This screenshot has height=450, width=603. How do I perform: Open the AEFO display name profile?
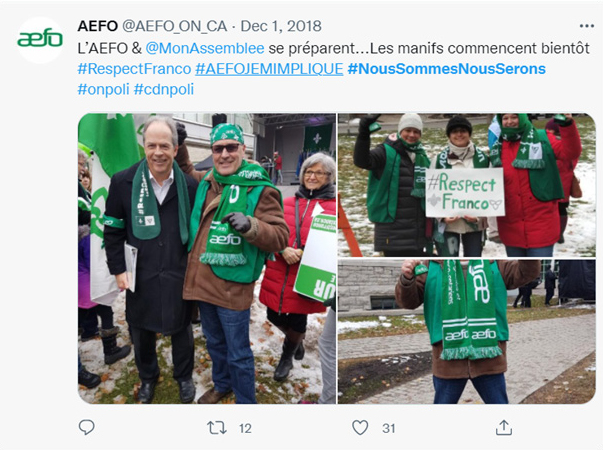click(x=98, y=26)
